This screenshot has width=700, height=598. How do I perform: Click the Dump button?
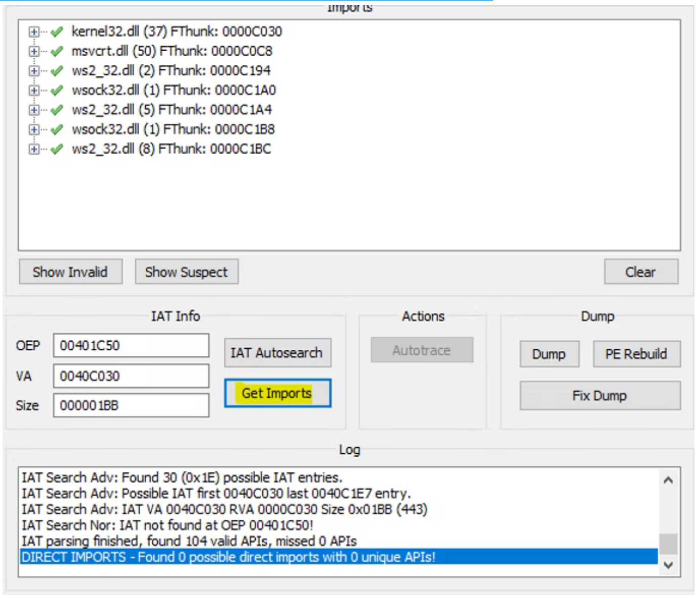click(549, 354)
